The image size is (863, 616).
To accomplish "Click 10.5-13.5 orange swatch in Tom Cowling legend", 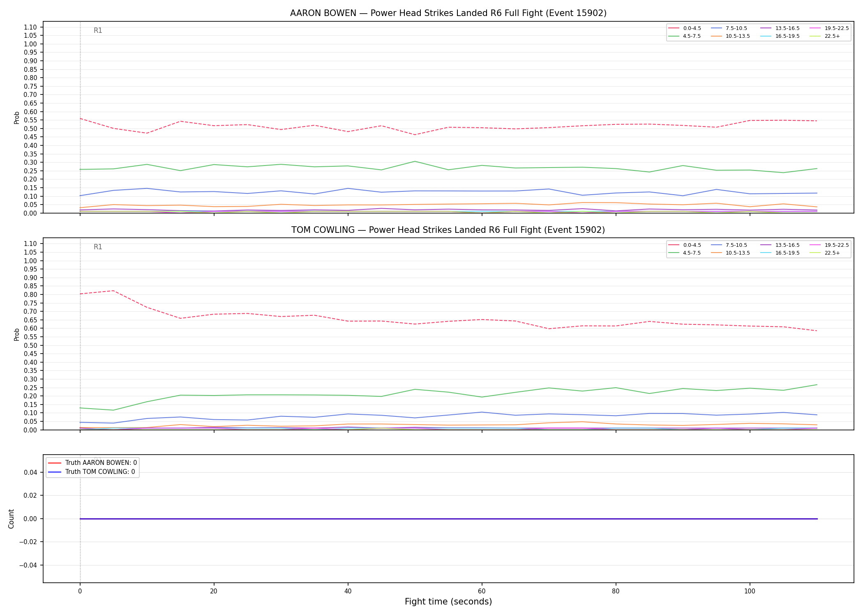I will (717, 253).
